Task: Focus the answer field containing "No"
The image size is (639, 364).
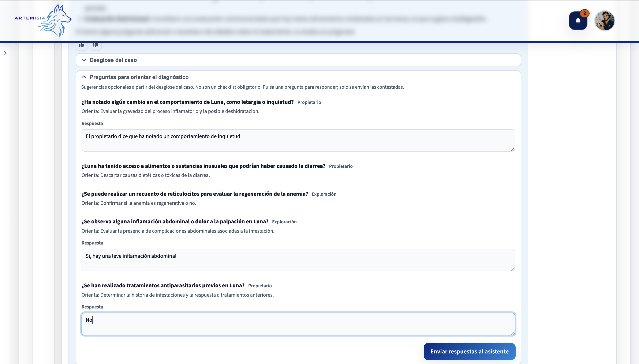Action: pyautogui.click(x=298, y=324)
